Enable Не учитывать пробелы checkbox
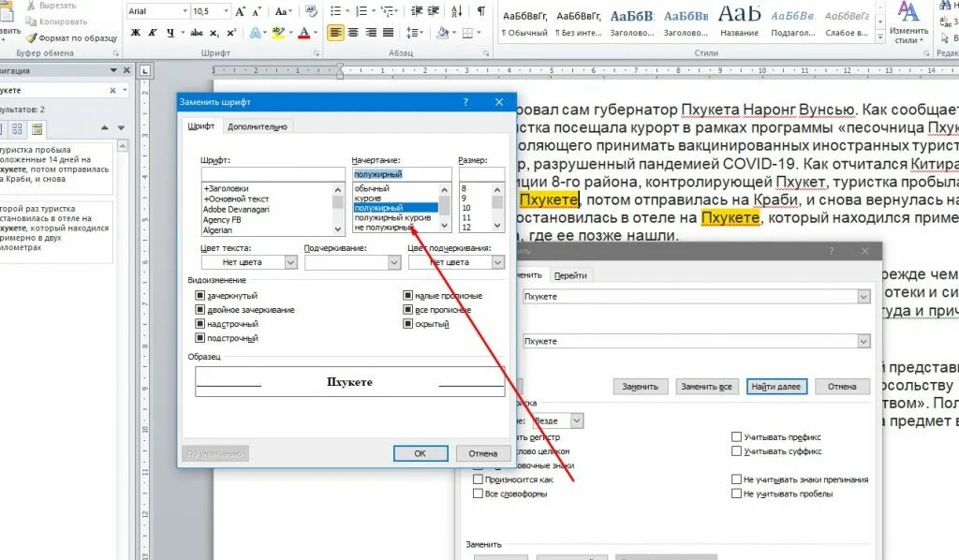This screenshot has height=560, width=959. click(736, 494)
